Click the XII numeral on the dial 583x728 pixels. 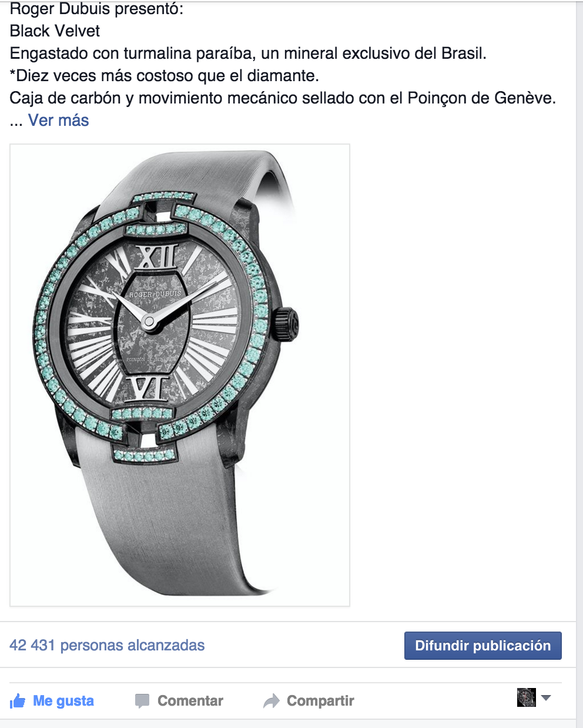tap(156, 257)
